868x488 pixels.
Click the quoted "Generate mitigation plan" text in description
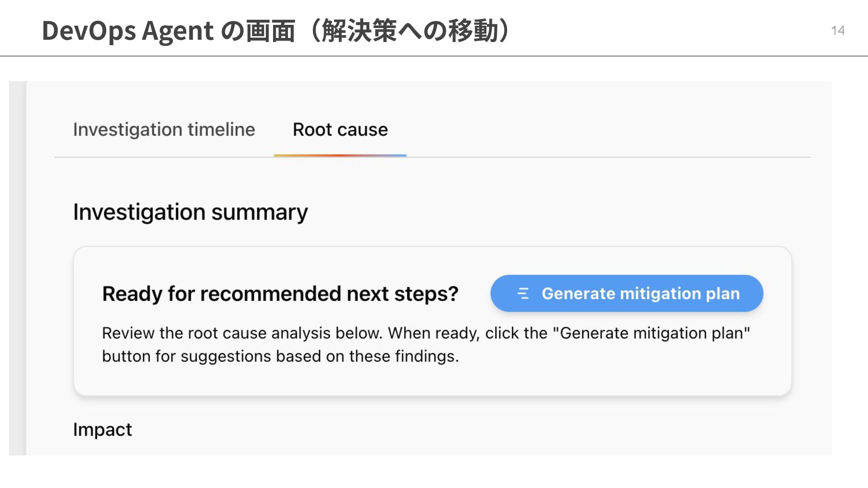(x=651, y=333)
